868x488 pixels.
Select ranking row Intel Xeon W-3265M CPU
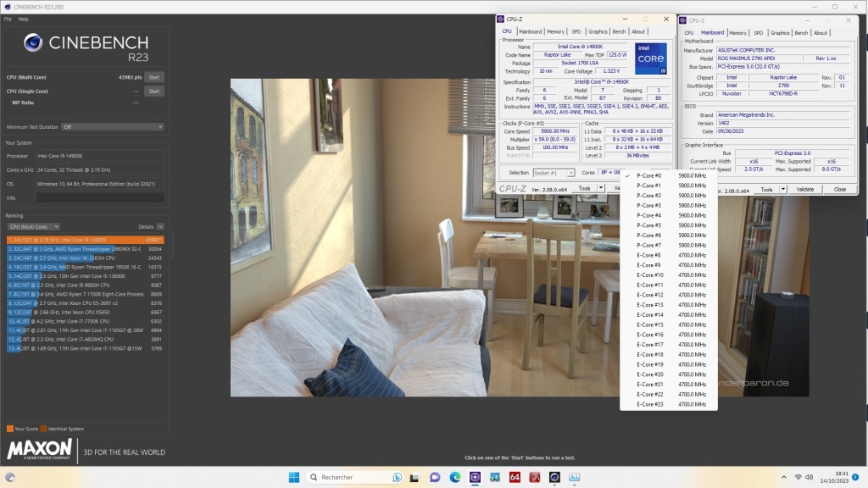86,258
